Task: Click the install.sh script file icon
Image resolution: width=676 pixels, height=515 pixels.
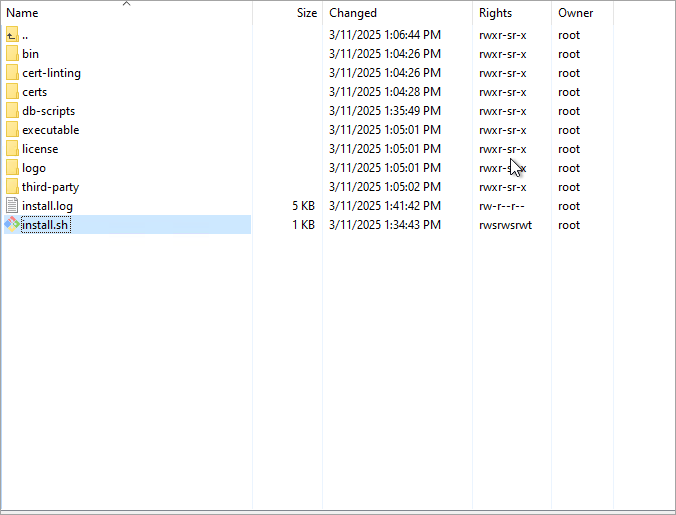Action: 12,225
